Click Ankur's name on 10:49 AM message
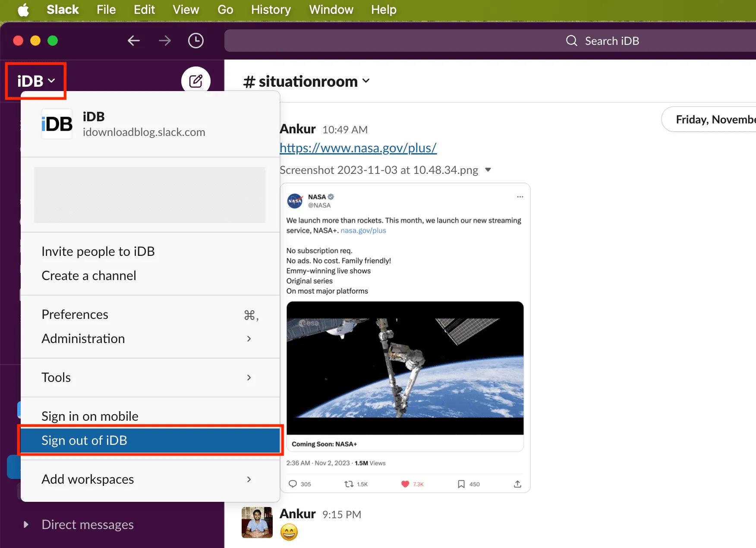The image size is (756, 548). tap(298, 129)
